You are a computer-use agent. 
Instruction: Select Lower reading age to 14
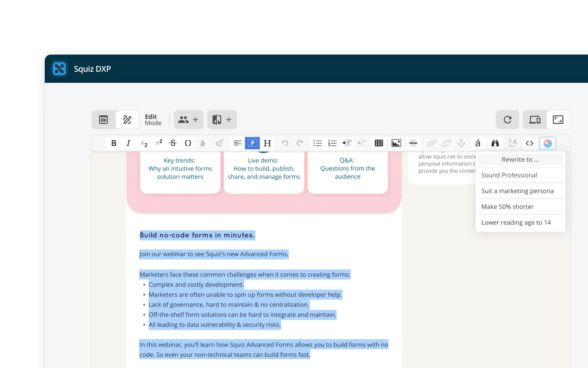pyautogui.click(x=520, y=222)
